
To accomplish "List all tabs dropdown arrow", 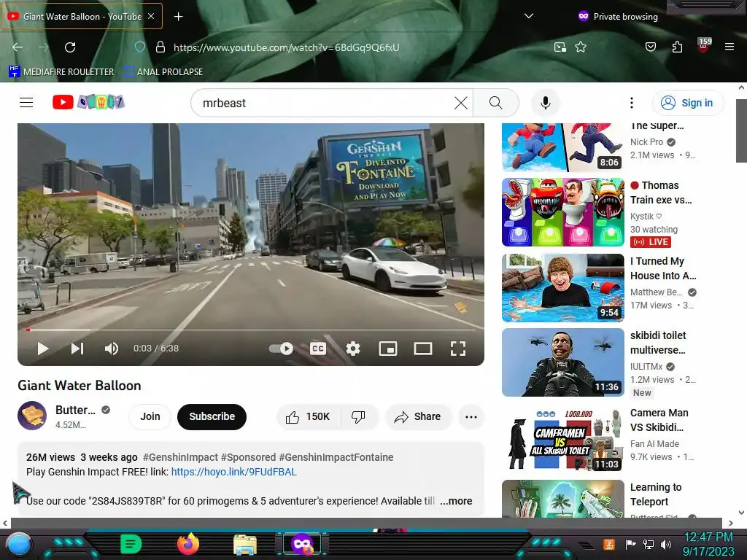I will click(x=528, y=16).
